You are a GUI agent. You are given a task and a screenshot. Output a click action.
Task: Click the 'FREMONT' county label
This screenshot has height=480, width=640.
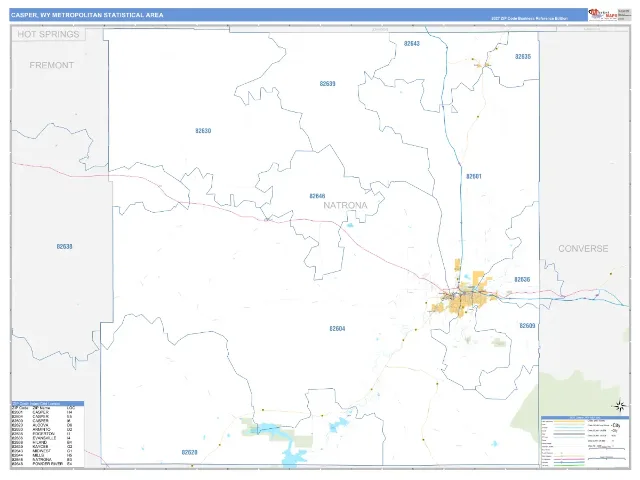[x=51, y=65]
